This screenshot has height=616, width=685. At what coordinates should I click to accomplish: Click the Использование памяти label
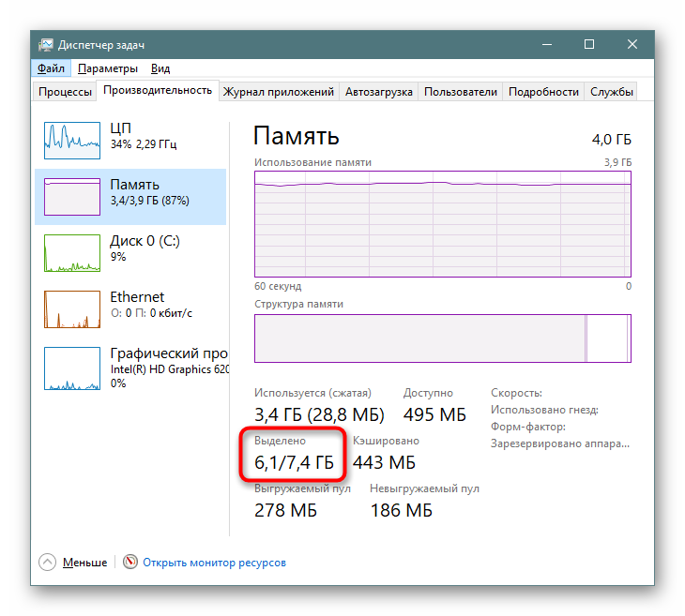pos(312,162)
